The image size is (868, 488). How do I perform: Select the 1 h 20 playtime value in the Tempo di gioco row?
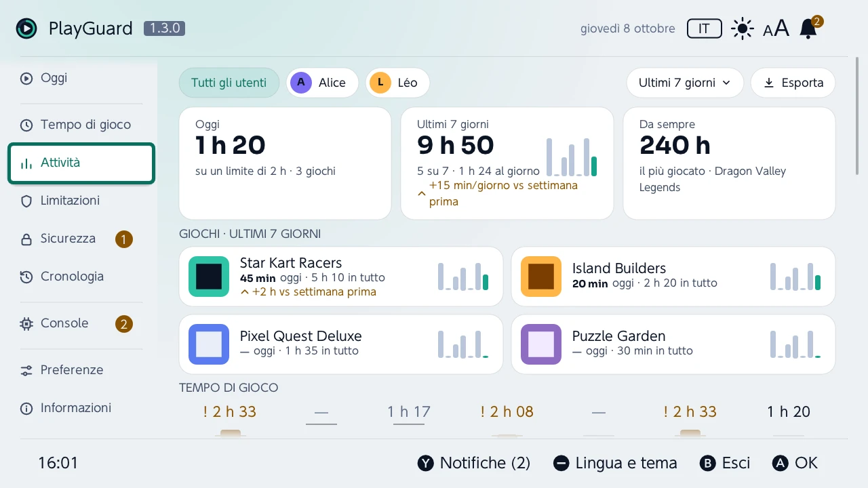(x=789, y=411)
